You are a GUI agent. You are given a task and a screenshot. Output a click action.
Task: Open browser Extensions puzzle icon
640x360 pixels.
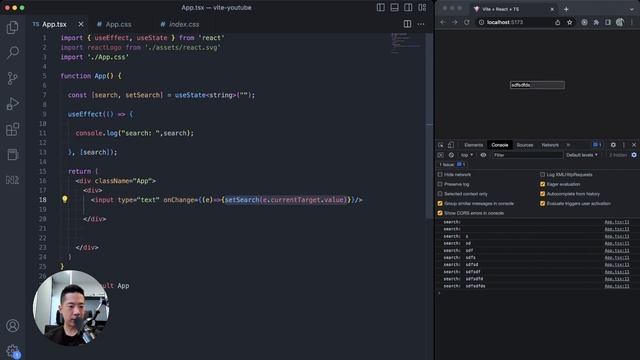click(596, 22)
